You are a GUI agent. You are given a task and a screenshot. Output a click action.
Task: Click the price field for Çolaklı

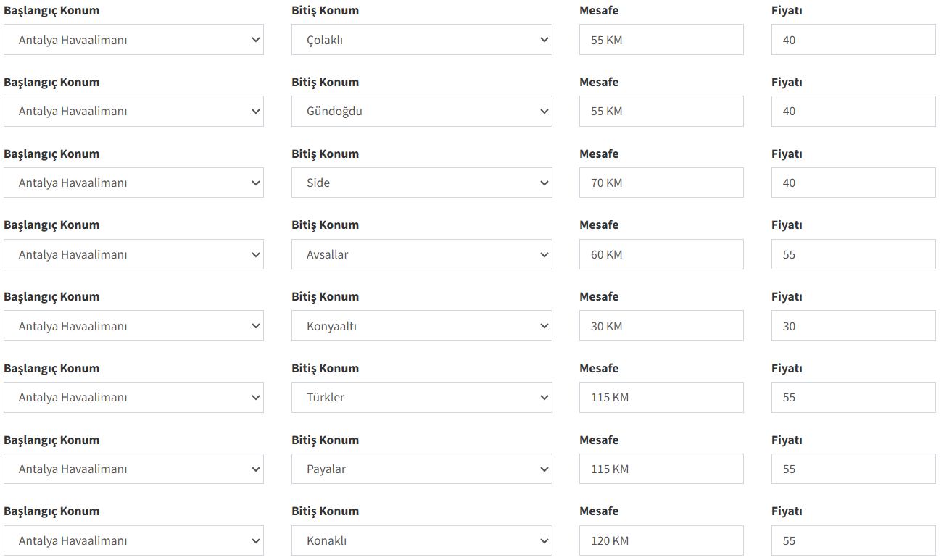(x=853, y=40)
